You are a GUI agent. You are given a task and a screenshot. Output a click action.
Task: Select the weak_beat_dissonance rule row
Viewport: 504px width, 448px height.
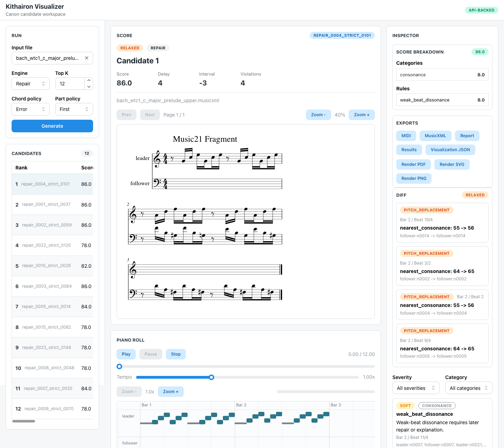point(442,100)
